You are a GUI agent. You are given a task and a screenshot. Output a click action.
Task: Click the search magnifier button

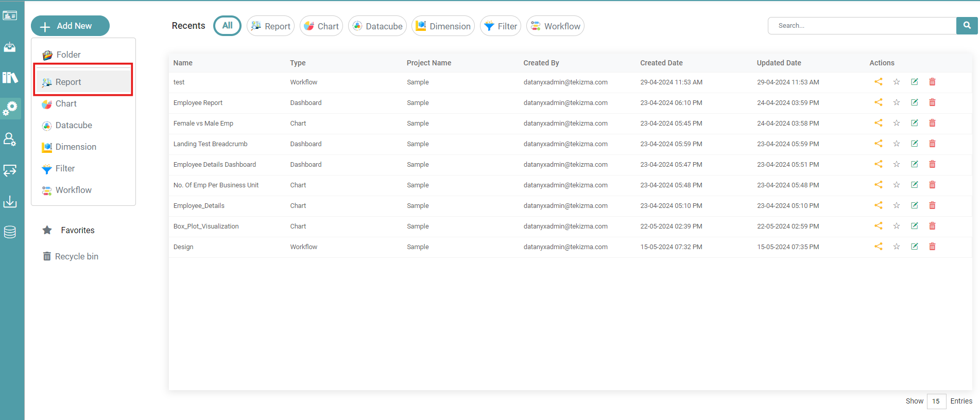967,25
